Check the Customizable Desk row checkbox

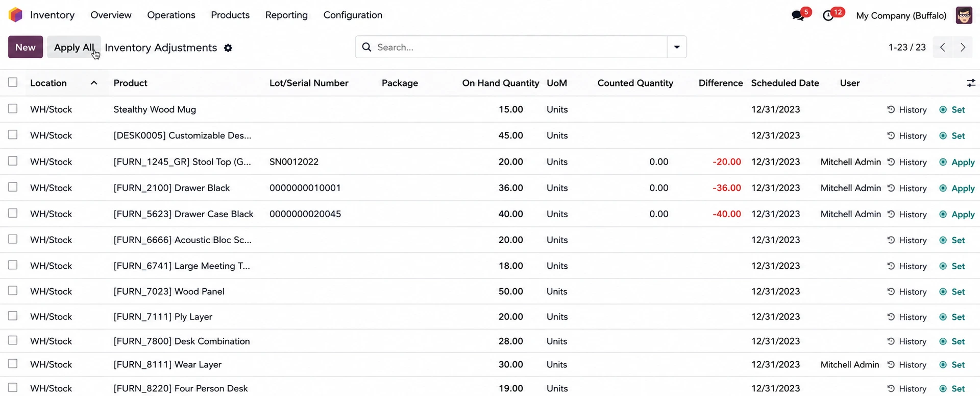(x=13, y=135)
